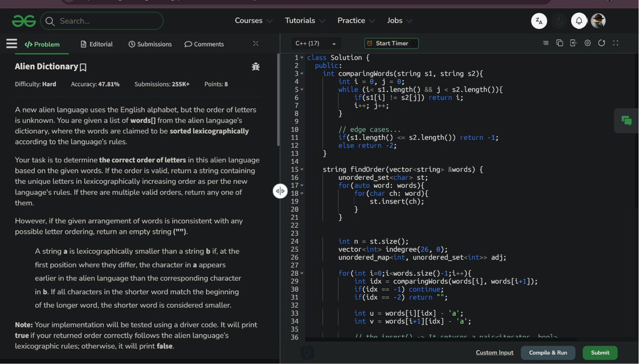
Task: Click the format code lines icon
Action: [545, 43]
